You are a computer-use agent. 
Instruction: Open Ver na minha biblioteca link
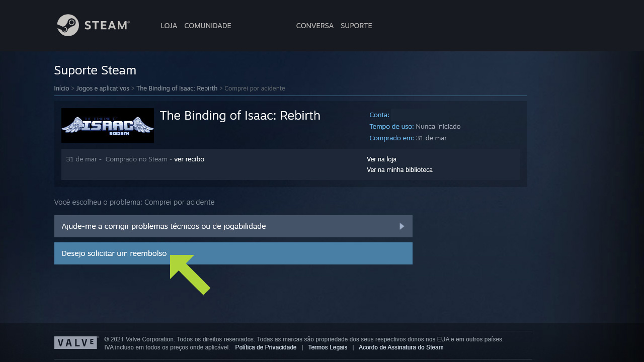[399, 170]
